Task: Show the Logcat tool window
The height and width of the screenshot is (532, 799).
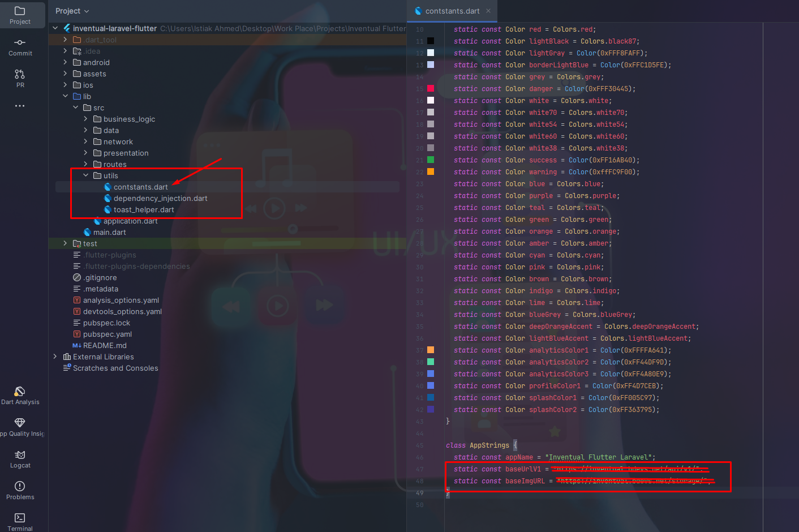Action: (x=20, y=458)
